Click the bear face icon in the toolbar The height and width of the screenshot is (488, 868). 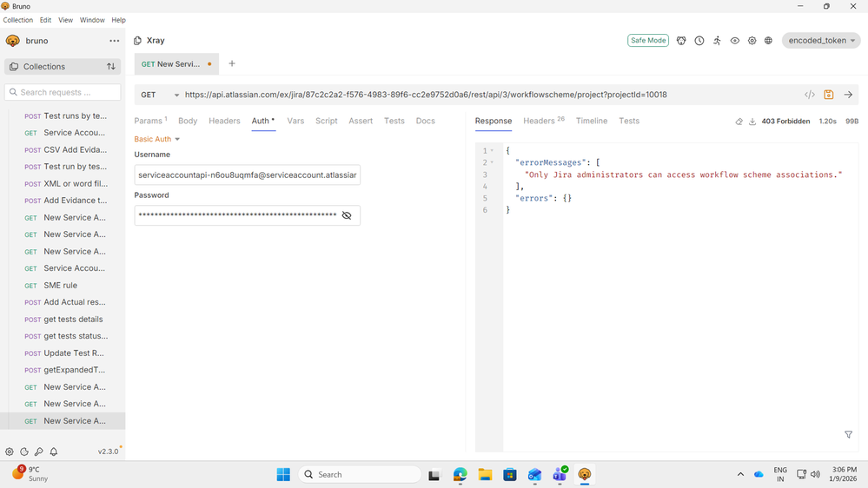pyautogui.click(x=681, y=41)
